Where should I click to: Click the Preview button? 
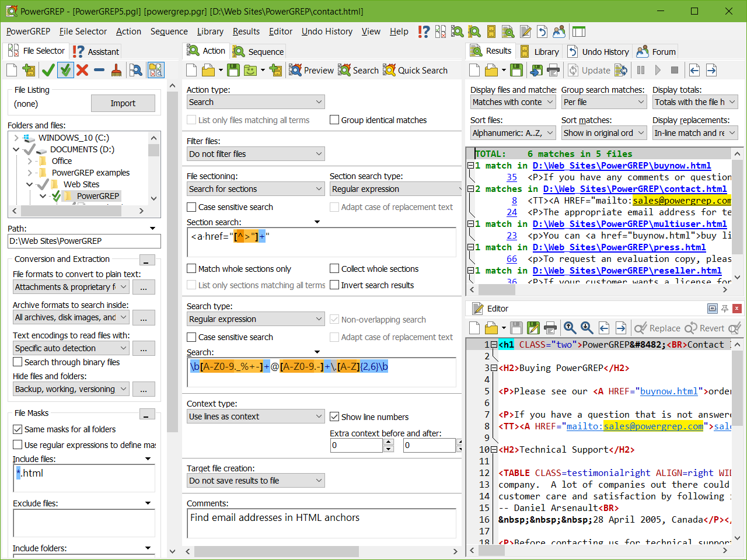312,71
